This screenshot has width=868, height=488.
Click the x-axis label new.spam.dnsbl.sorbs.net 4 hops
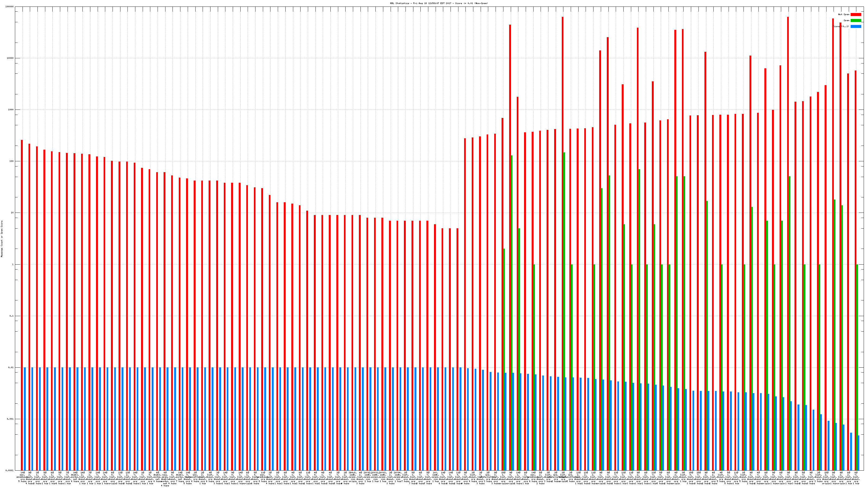pyautogui.click(x=165, y=479)
